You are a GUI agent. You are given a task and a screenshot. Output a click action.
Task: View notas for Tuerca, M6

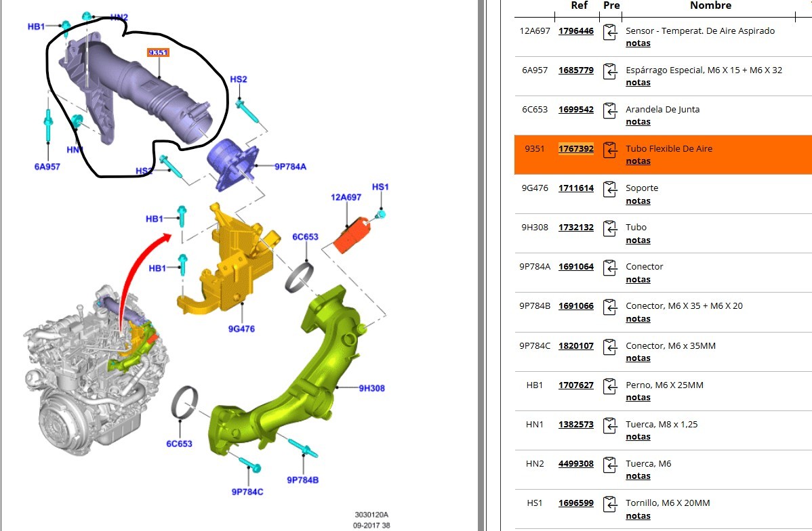click(x=638, y=476)
